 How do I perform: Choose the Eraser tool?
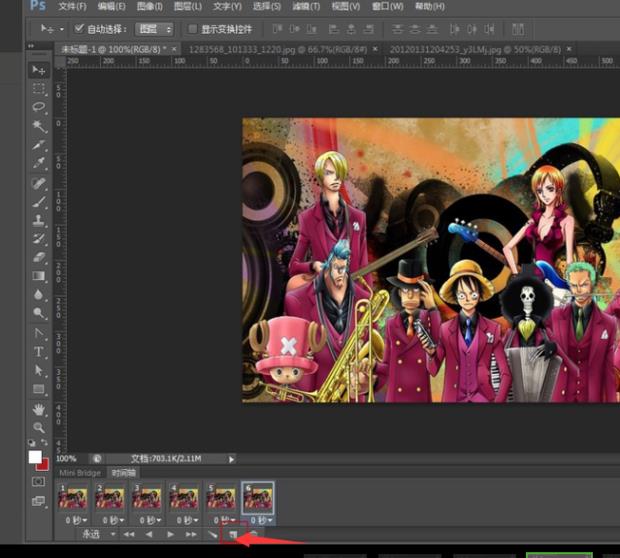[x=39, y=257]
